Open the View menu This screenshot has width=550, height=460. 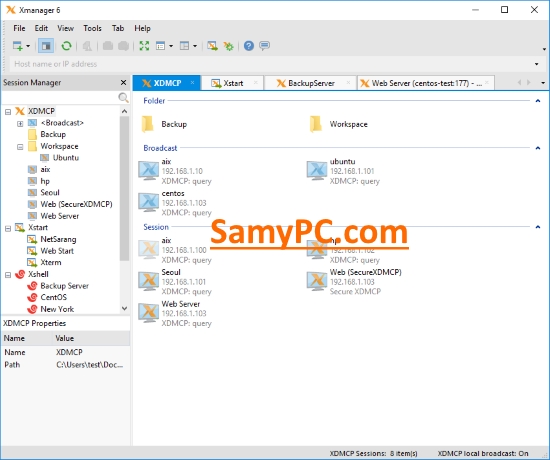click(x=66, y=28)
